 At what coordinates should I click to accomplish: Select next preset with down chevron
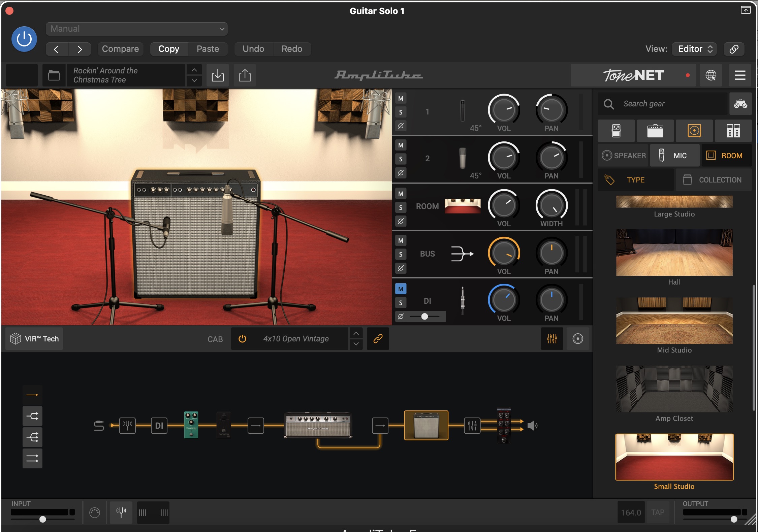(194, 80)
